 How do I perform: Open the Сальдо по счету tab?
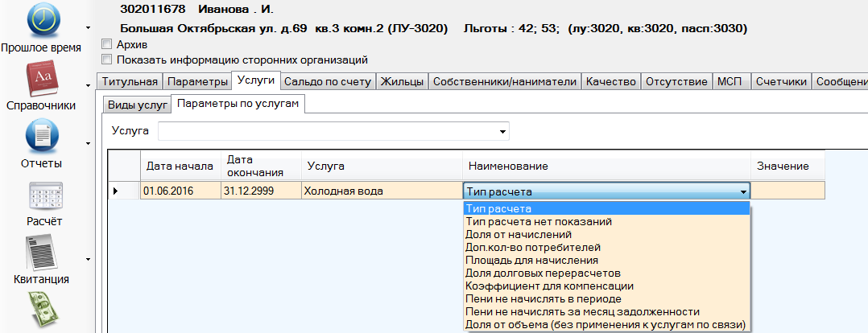(x=328, y=81)
